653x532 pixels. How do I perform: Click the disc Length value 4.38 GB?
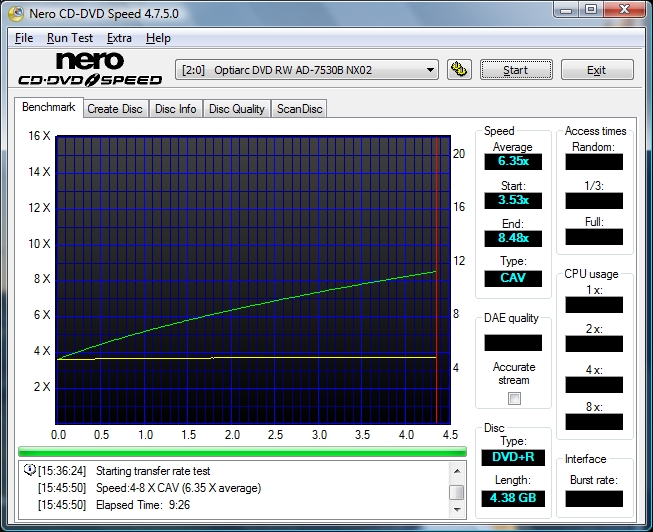click(x=513, y=498)
